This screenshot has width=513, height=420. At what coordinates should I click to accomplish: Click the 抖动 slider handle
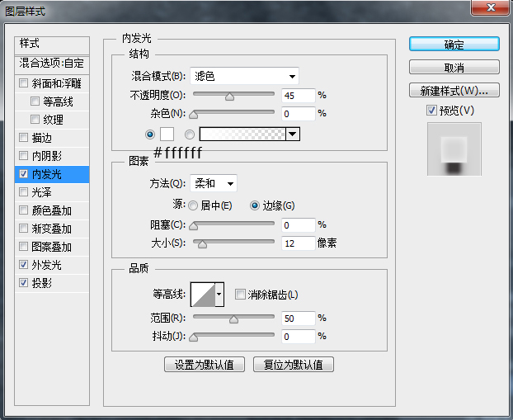[193, 337]
